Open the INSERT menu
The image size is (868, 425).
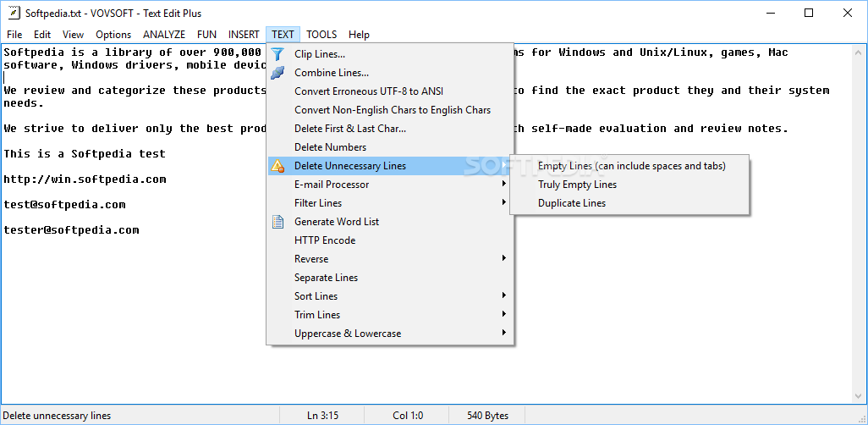pos(244,35)
